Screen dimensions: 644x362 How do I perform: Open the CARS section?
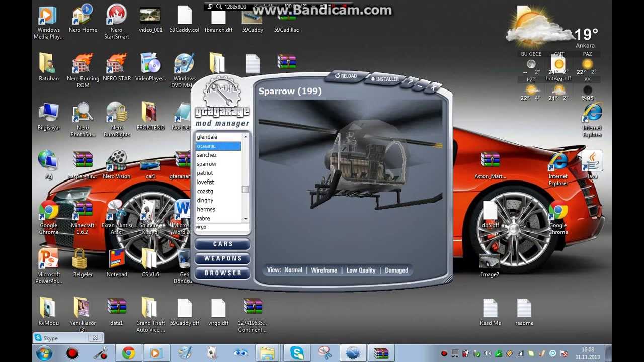pos(223,244)
